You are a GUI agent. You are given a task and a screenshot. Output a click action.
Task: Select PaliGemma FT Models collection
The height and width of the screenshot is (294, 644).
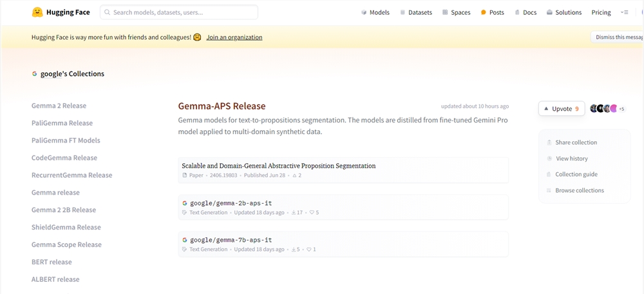pos(66,141)
